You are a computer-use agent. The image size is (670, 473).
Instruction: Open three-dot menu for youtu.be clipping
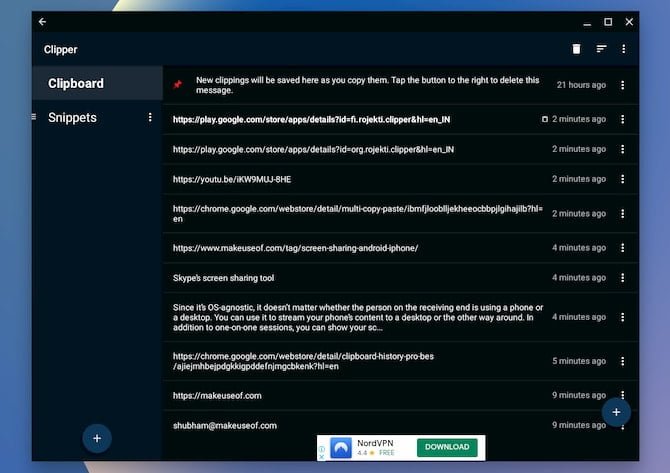(x=623, y=179)
